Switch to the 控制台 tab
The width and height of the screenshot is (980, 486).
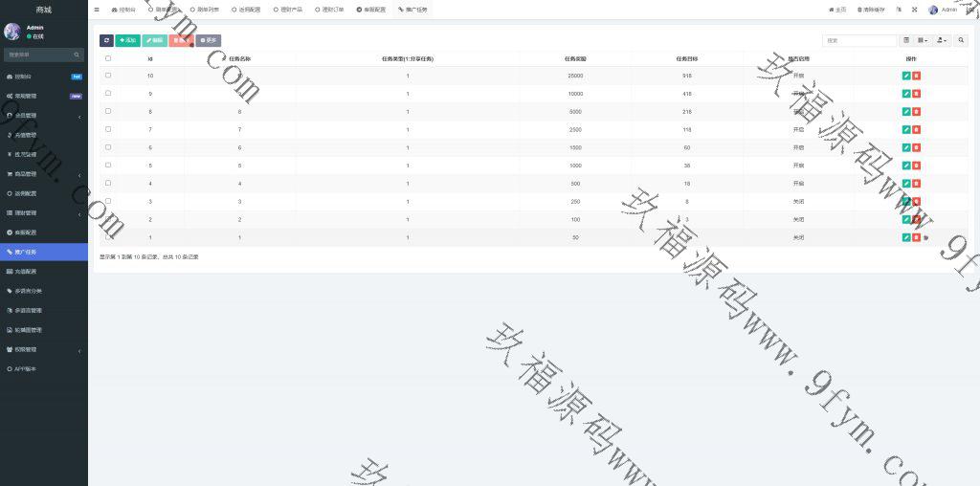point(123,10)
